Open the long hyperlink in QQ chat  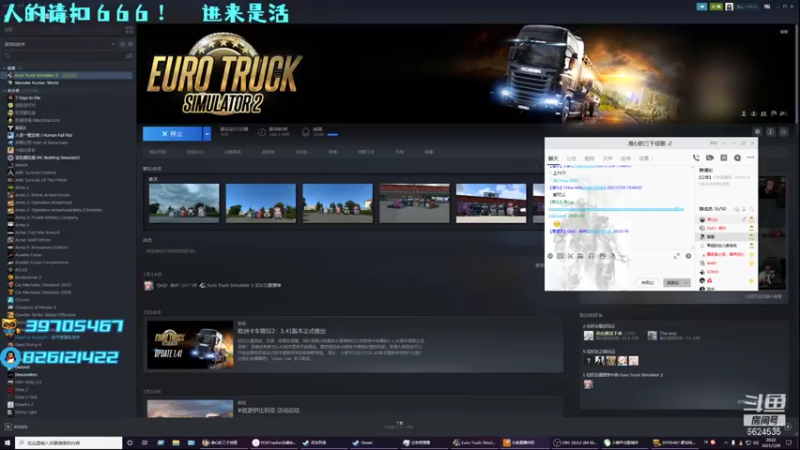point(616,209)
